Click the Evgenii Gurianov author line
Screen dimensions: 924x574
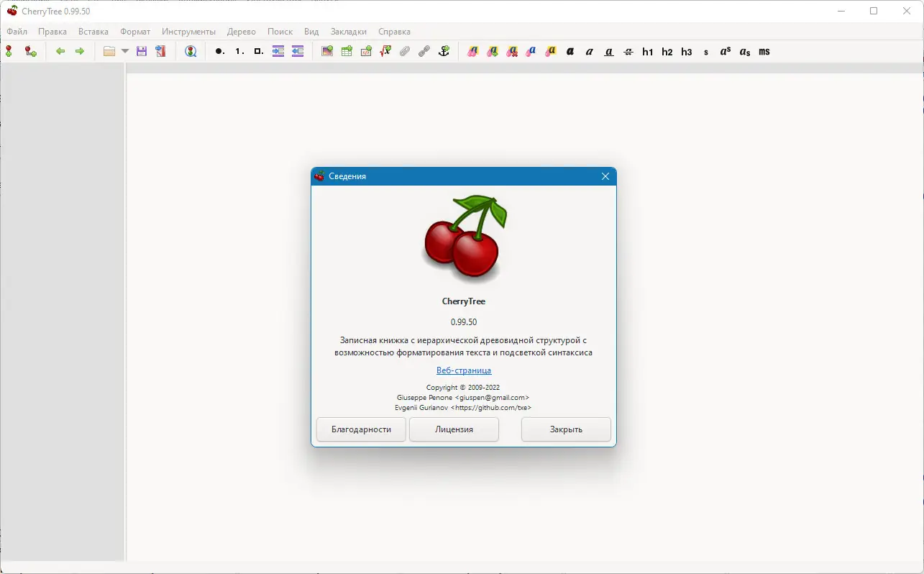click(x=463, y=407)
